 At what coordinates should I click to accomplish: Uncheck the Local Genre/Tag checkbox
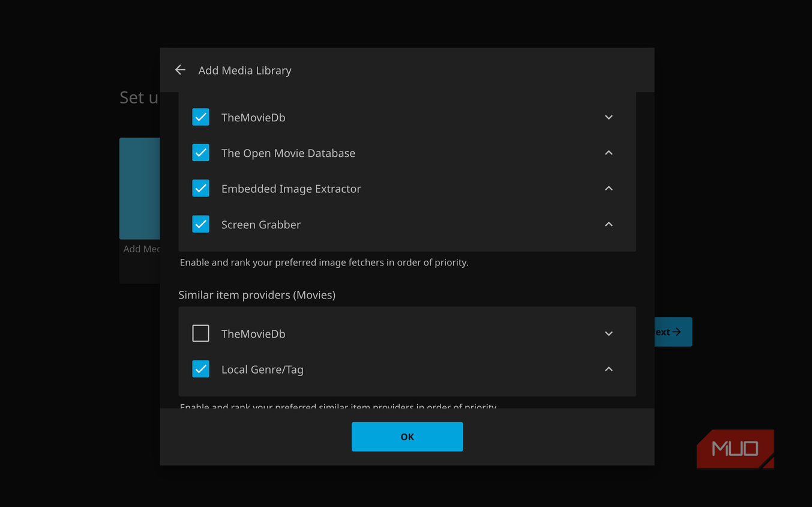(x=200, y=369)
